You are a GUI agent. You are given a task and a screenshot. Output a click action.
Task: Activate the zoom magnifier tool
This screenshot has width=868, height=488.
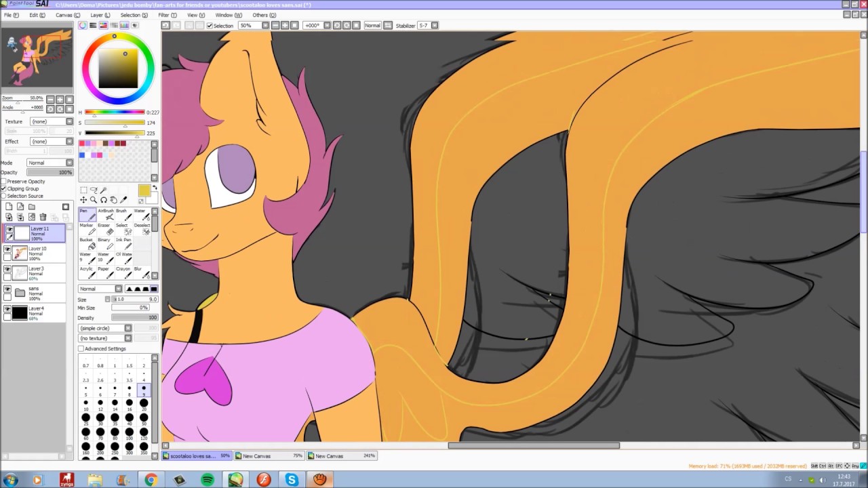[x=94, y=200]
